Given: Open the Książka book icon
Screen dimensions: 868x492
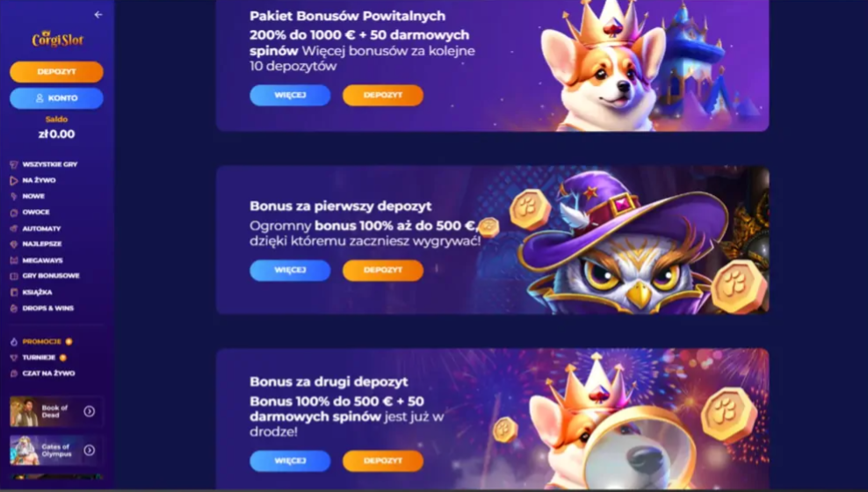Looking at the screenshot, I should [x=14, y=293].
